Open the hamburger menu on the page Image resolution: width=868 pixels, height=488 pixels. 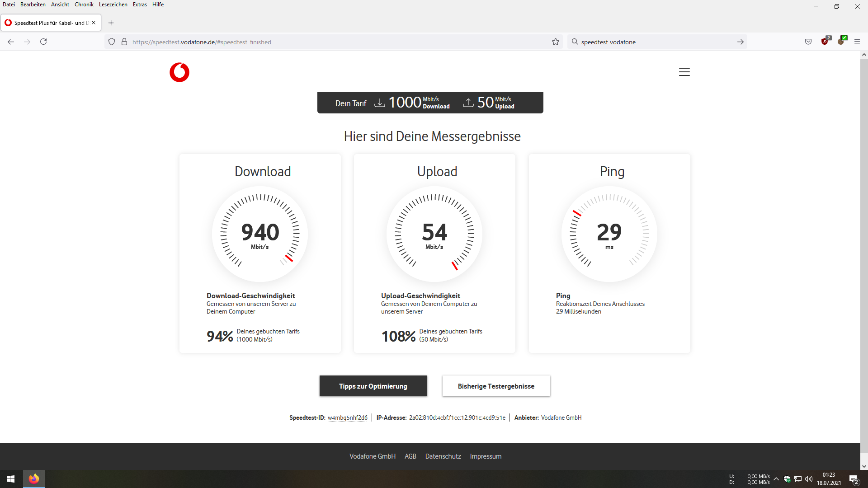pos(684,72)
